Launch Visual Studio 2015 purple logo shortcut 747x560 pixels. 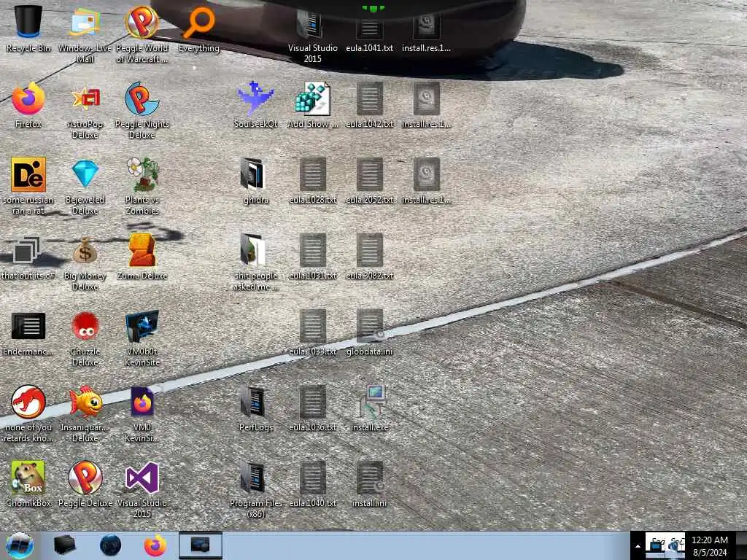[x=142, y=489]
